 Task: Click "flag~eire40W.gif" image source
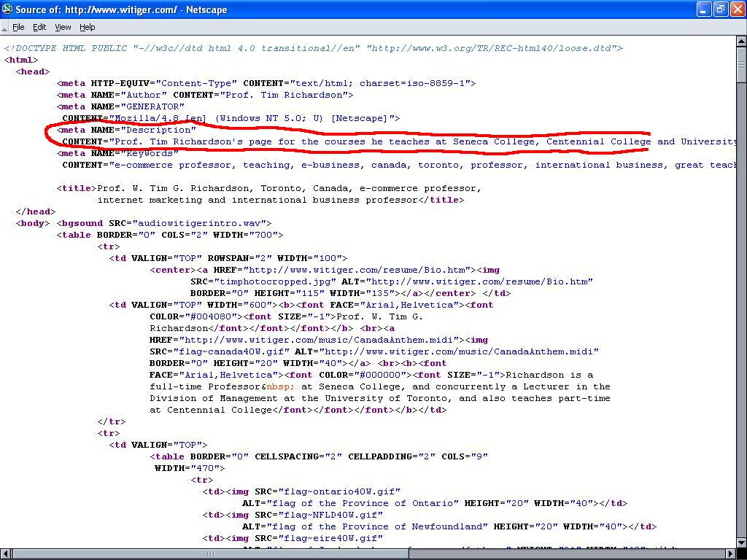click(x=330, y=538)
